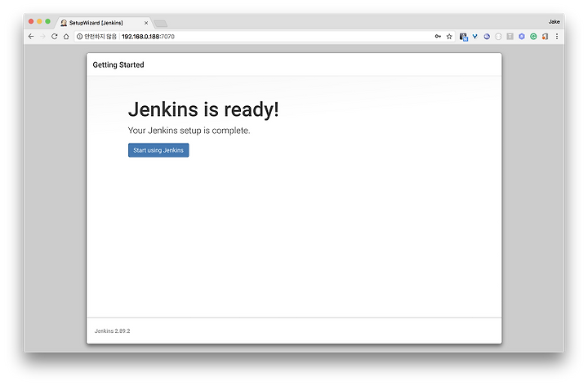Click the Jake profile button
This screenshot has height=386, width=588.
(554, 22)
